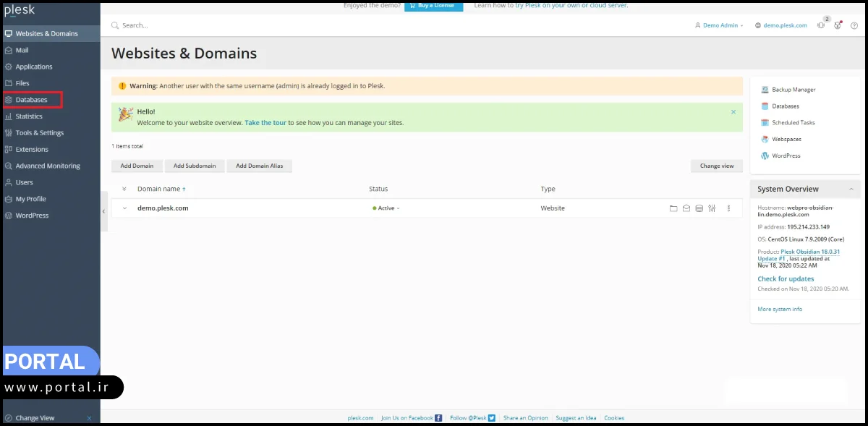Click mail icon in demo.plesk.com row

click(x=686, y=208)
